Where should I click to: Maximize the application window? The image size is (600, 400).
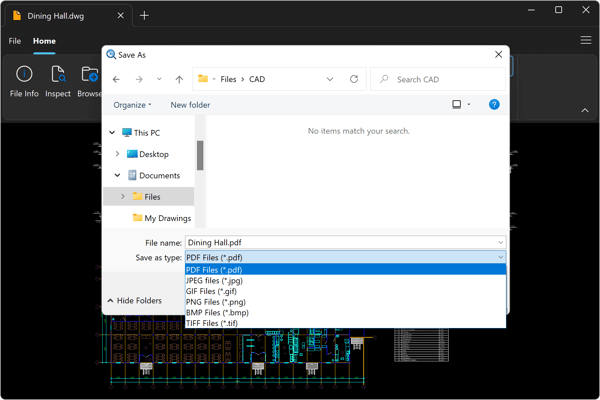tap(558, 10)
